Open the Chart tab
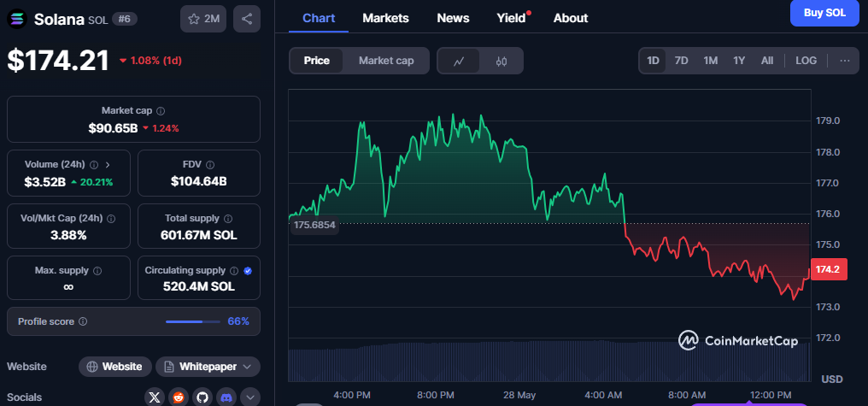This screenshot has width=868, height=406. click(319, 18)
